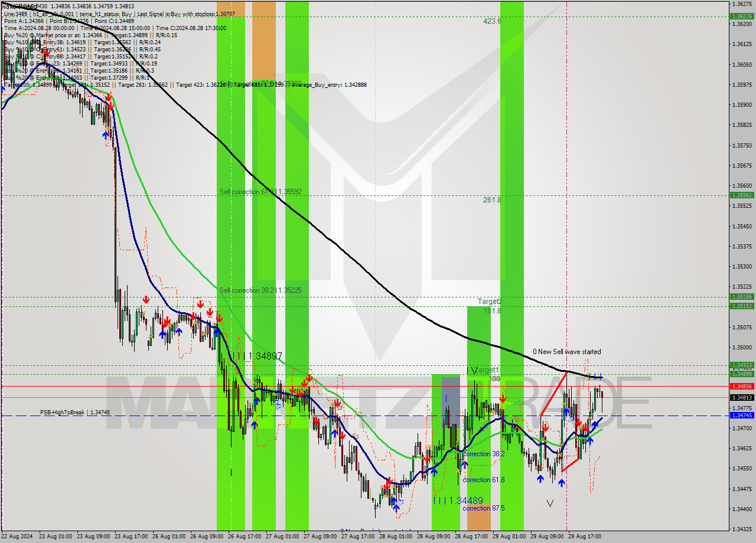Screen dimensions: 756x543
Task: Click the 1.36275 axis price tick
Action: pyautogui.click(x=741, y=4)
